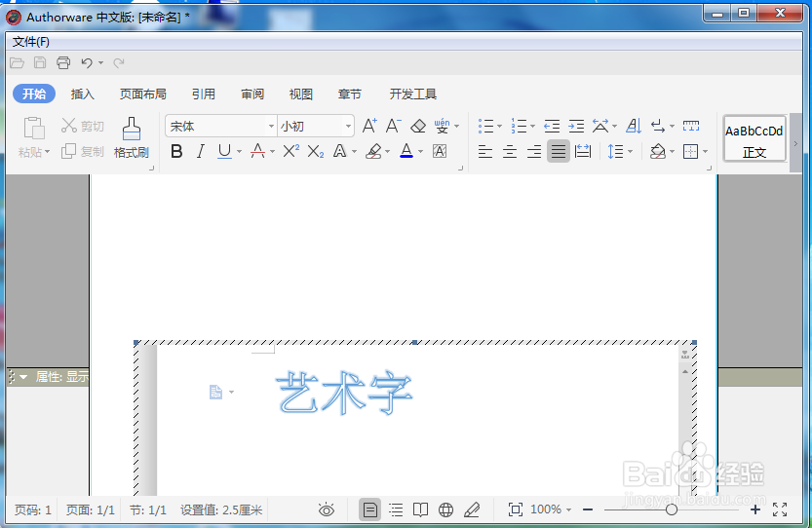The height and width of the screenshot is (528, 812).
Task: Click the blue font color A
Action: coord(406,152)
